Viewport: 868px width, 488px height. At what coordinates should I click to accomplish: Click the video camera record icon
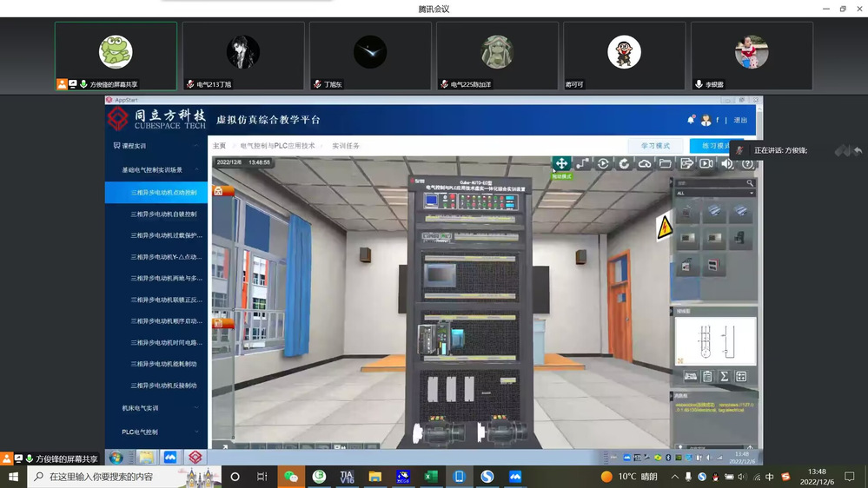706,163
